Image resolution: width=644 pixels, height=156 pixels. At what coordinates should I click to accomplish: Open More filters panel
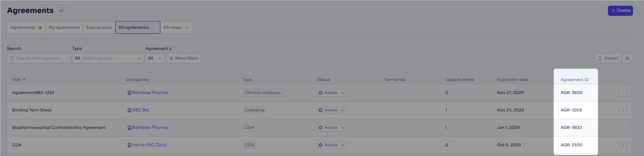click(183, 58)
